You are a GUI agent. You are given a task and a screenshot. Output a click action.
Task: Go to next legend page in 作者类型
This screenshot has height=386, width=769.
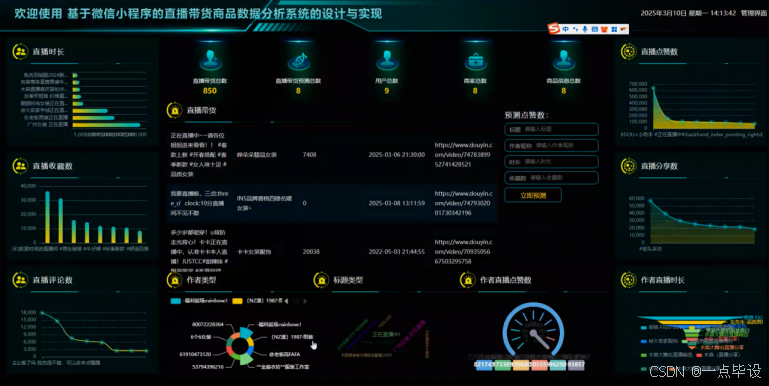(x=305, y=301)
